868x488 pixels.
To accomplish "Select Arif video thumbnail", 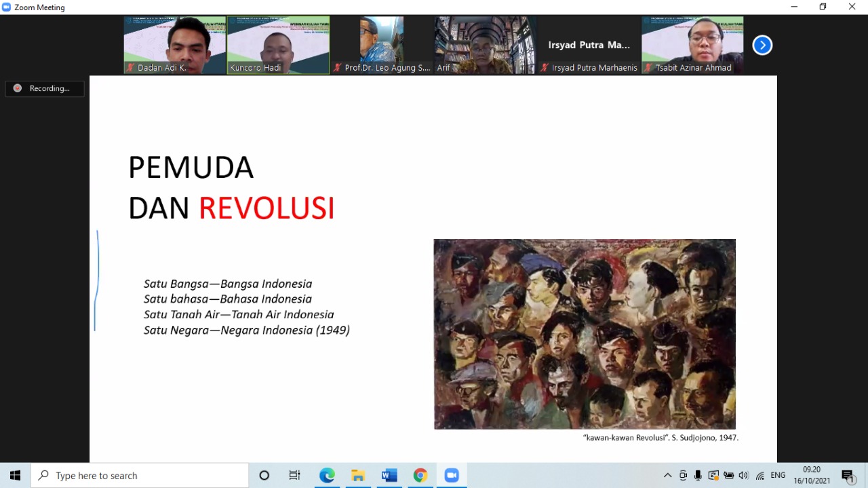I will click(x=486, y=45).
